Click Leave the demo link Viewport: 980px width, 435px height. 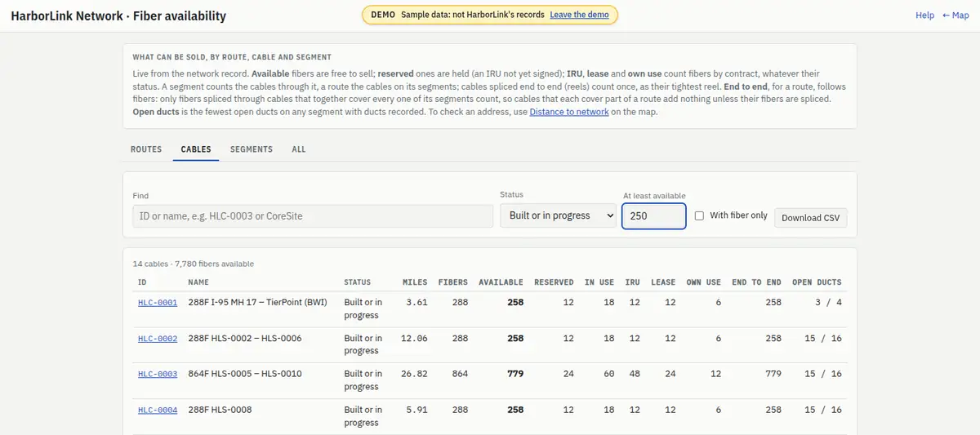click(580, 16)
